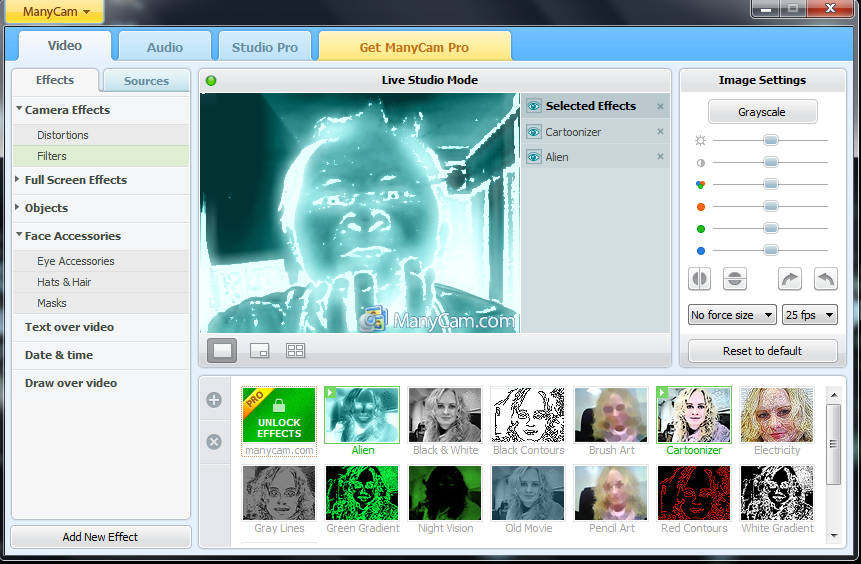Image resolution: width=861 pixels, height=564 pixels.
Task: Open the Get ManyCam Pro tab
Action: pyautogui.click(x=415, y=47)
